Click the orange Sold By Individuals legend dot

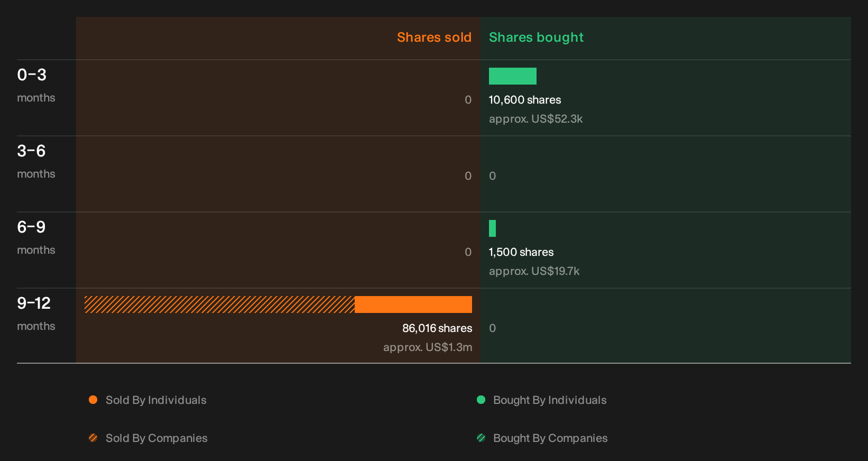point(93,400)
